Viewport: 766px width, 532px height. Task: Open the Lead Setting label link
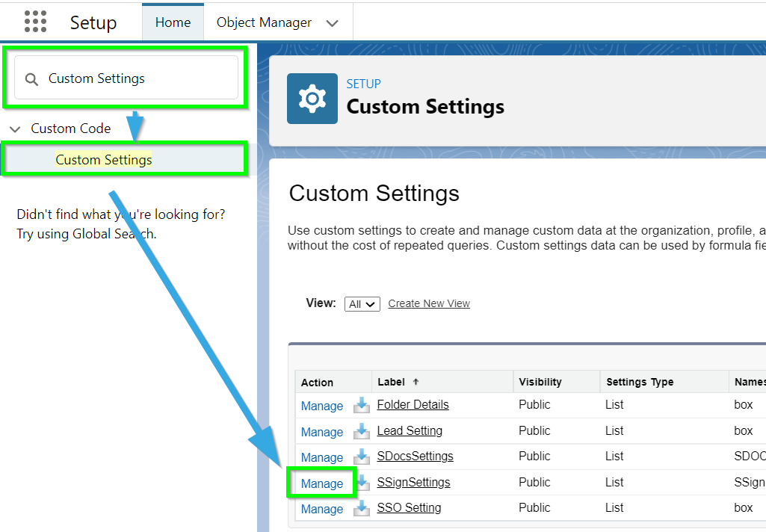[x=410, y=430]
